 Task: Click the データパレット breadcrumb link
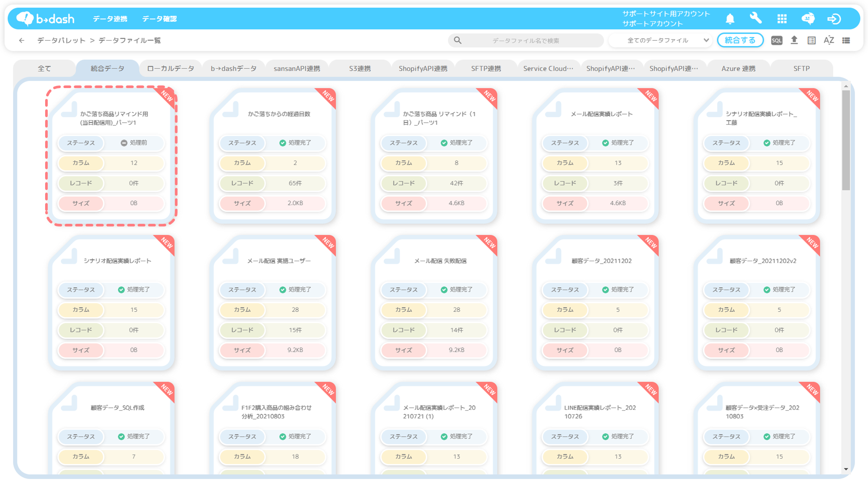61,40
